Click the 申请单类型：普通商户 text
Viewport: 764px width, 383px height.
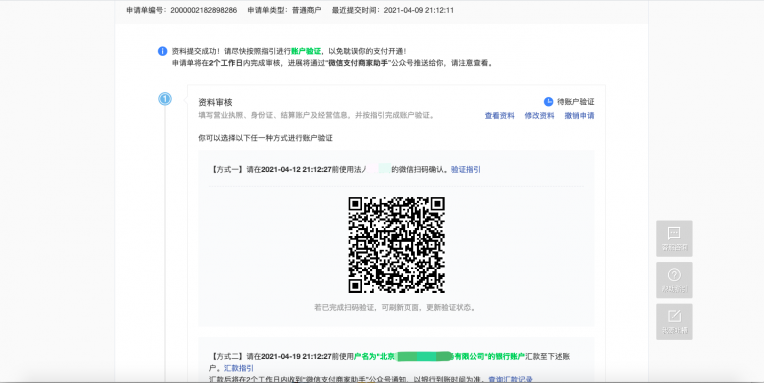click(x=284, y=10)
